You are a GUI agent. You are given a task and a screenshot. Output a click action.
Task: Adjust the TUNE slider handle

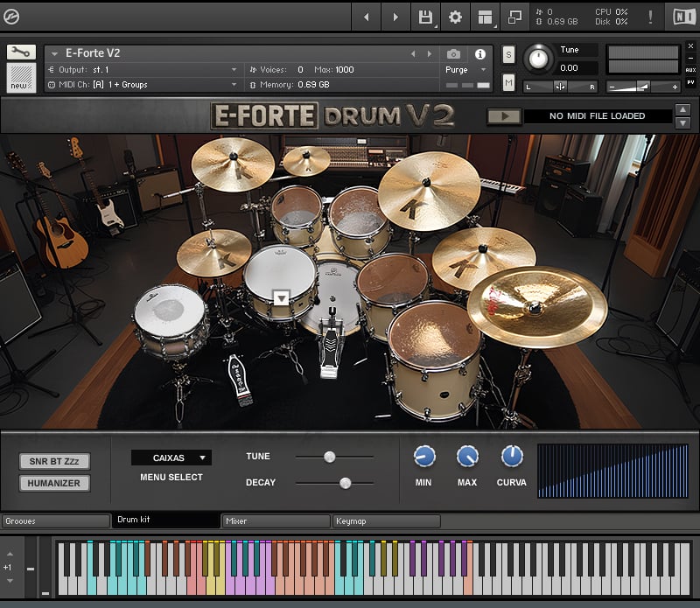click(x=330, y=457)
